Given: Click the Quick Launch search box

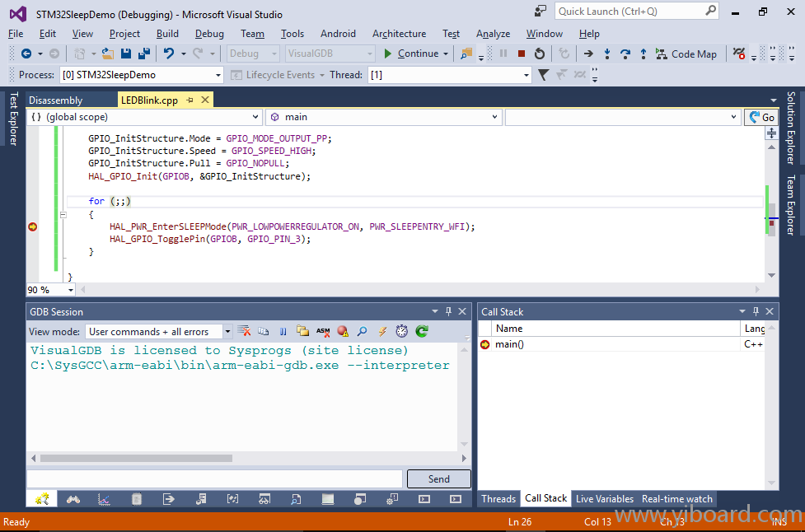Looking at the screenshot, I should tap(637, 12).
